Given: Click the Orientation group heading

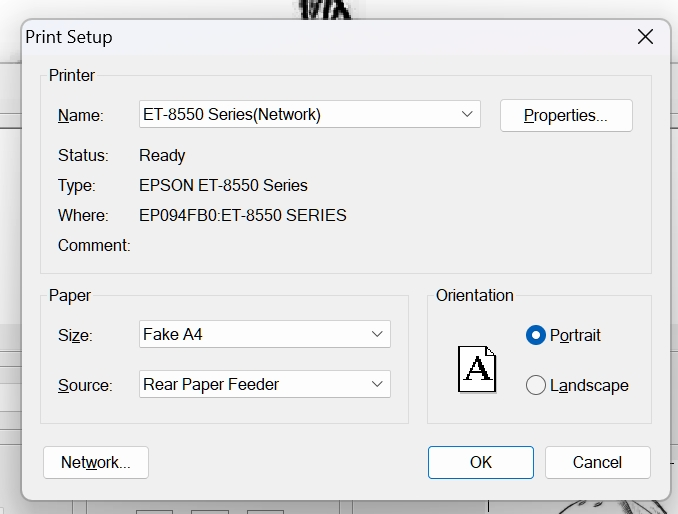Looking at the screenshot, I should (475, 295).
